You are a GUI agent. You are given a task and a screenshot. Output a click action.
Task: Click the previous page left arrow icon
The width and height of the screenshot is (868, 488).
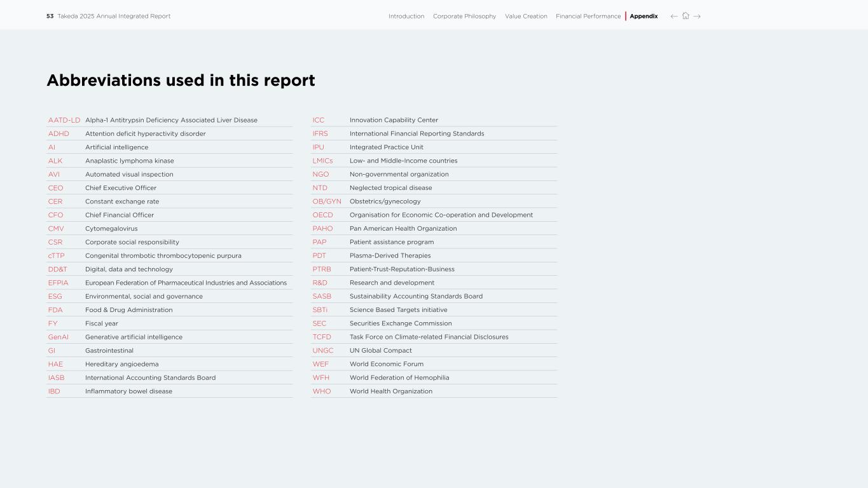point(674,17)
